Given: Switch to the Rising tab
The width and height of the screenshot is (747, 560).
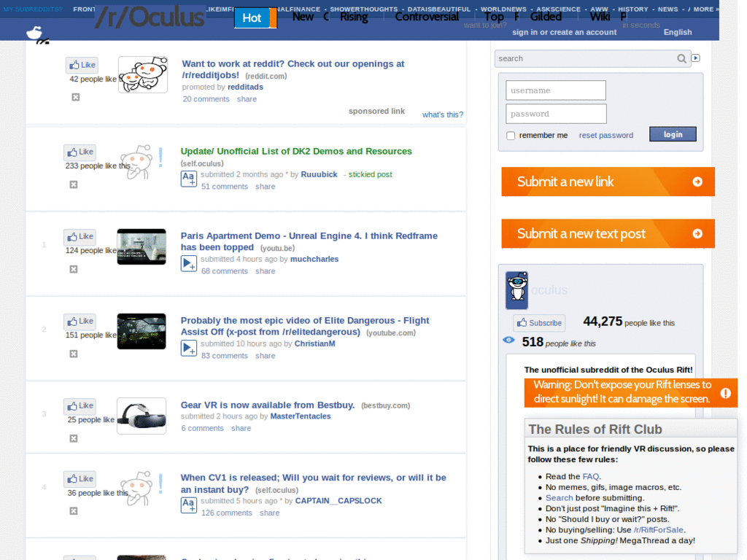Looking at the screenshot, I should click(x=354, y=17).
